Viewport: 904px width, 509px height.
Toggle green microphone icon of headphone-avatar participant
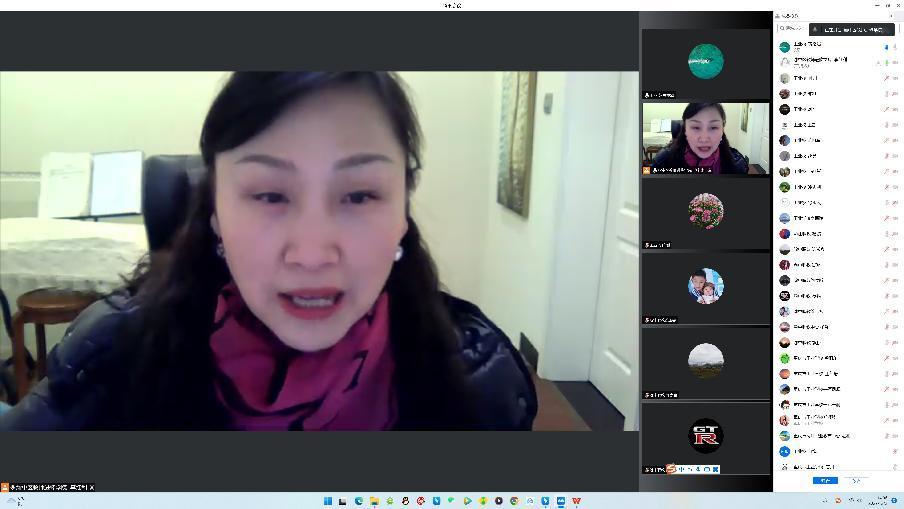click(x=887, y=62)
